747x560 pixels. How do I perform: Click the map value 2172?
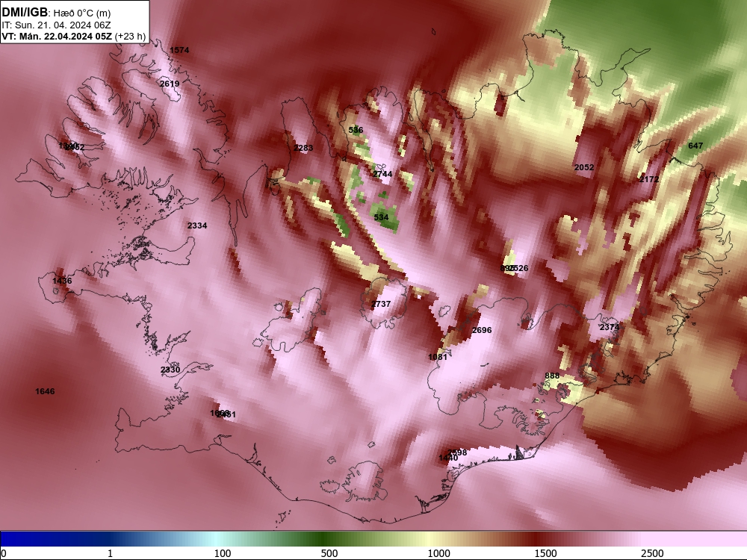[x=649, y=179]
